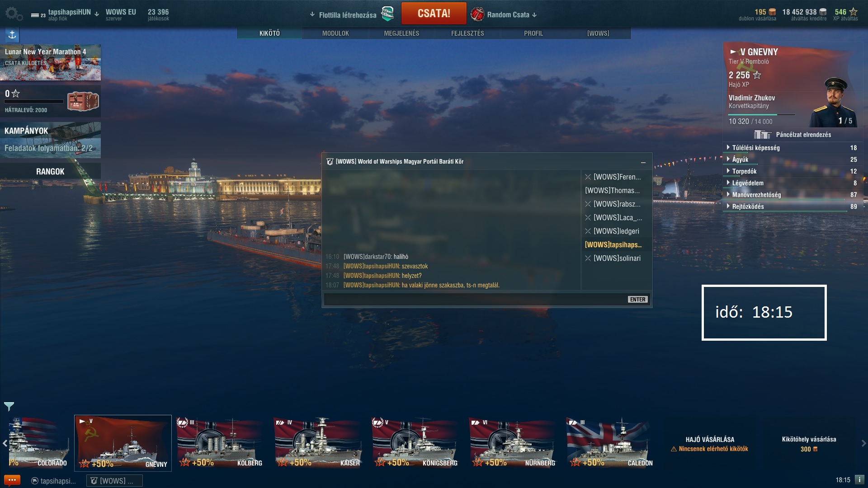This screenshot has width=868, height=488.
Task: Open the ship filter funnel icon
Action: pyautogui.click(x=9, y=406)
